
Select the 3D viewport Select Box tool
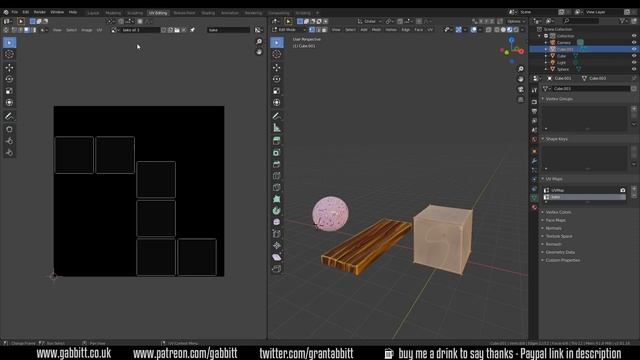point(277,42)
